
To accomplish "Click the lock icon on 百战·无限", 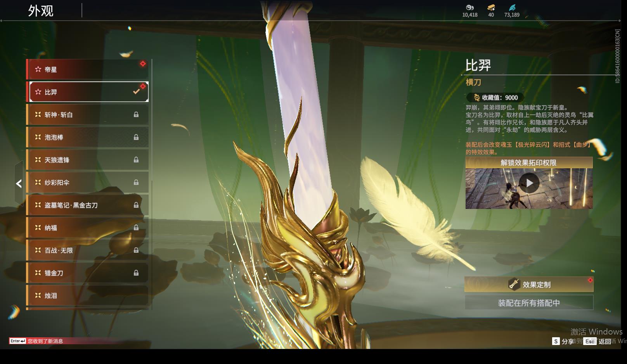I will [x=136, y=250].
